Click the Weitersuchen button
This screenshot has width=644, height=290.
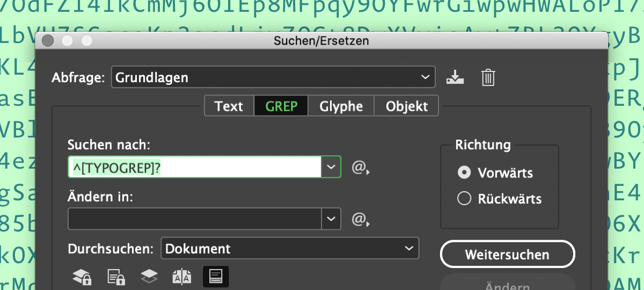click(507, 254)
